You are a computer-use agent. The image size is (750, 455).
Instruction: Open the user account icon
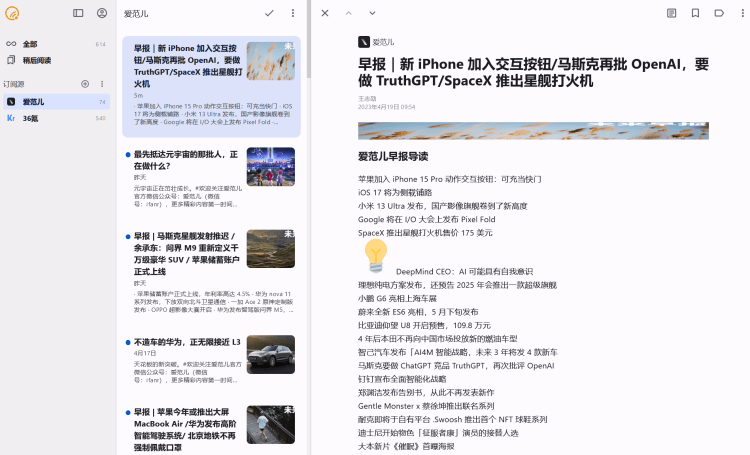click(x=102, y=13)
